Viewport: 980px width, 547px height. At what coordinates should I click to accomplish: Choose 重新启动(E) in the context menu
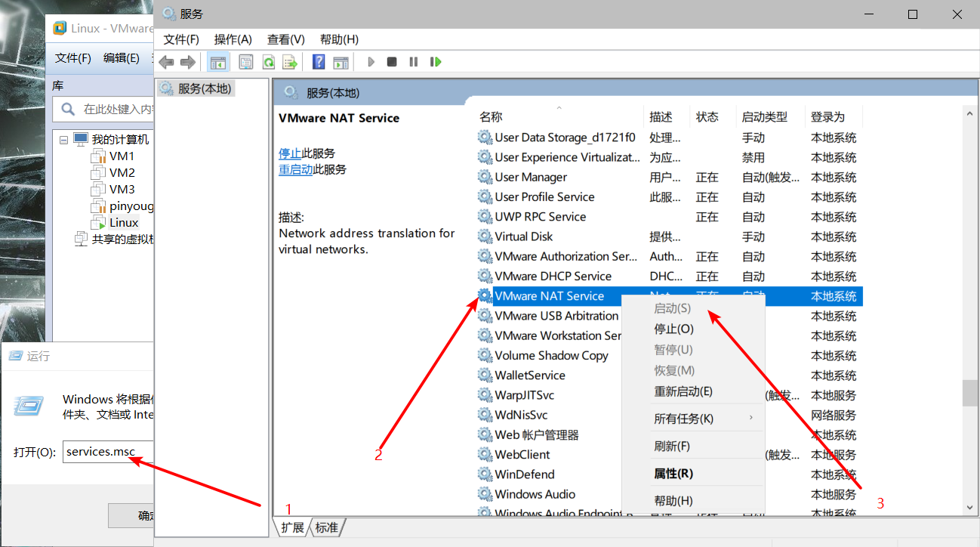693,391
